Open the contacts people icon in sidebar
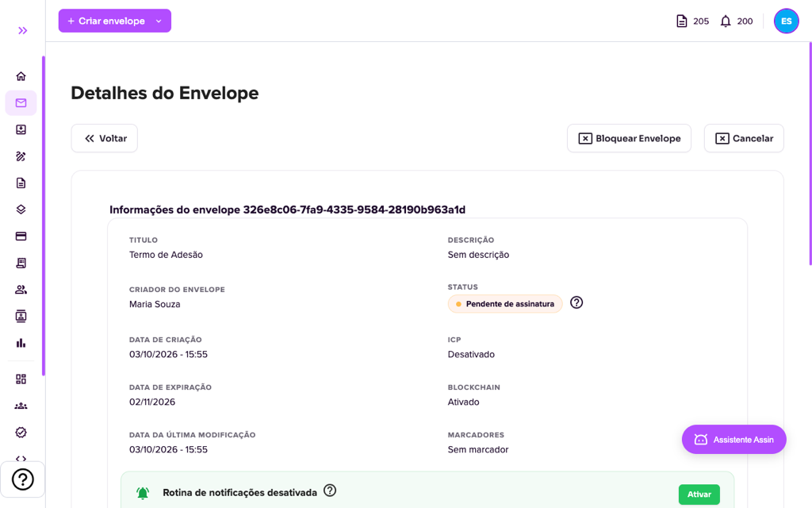This screenshot has width=812, height=508. click(21, 290)
